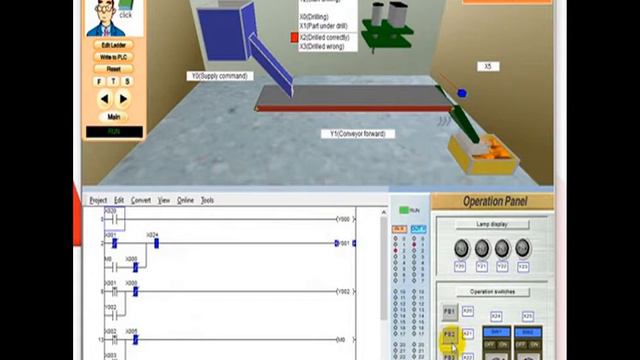Click the Write to PLC button
This screenshot has width=640, height=360.
click(x=113, y=57)
